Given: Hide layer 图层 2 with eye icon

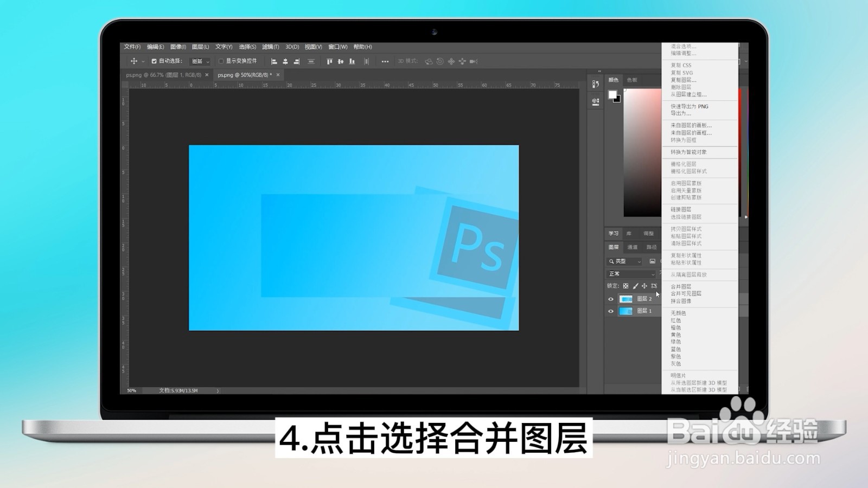Looking at the screenshot, I should [611, 299].
